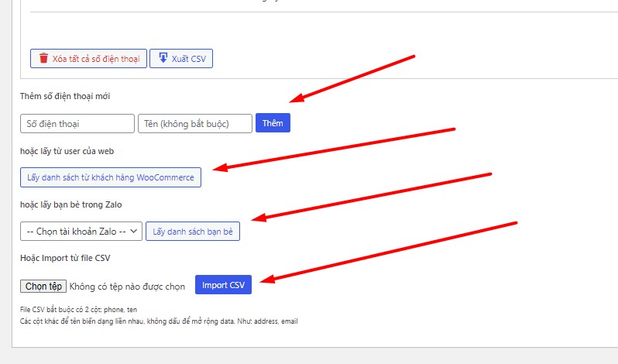Screen dimensions: 618x364
Task: Click the 'Các cột khác để tên biến' hint line
Action: (x=159, y=321)
